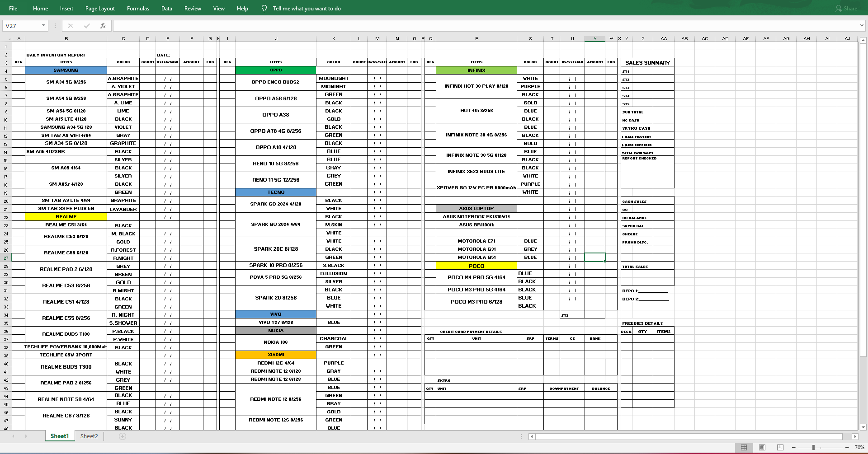This screenshot has width=868, height=454.
Task: Click the yellow REALME header cell
Action: tap(66, 217)
